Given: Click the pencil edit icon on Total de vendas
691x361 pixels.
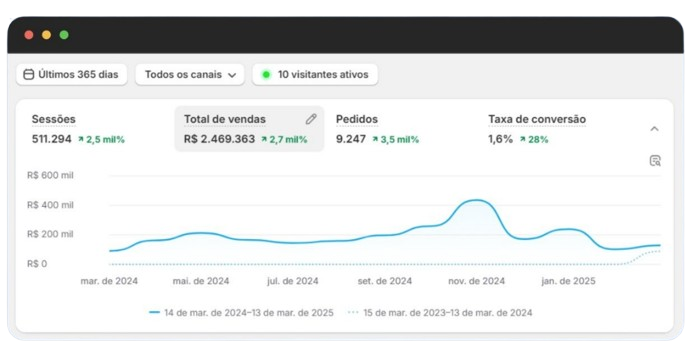Looking at the screenshot, I should [x=311, y=119].
